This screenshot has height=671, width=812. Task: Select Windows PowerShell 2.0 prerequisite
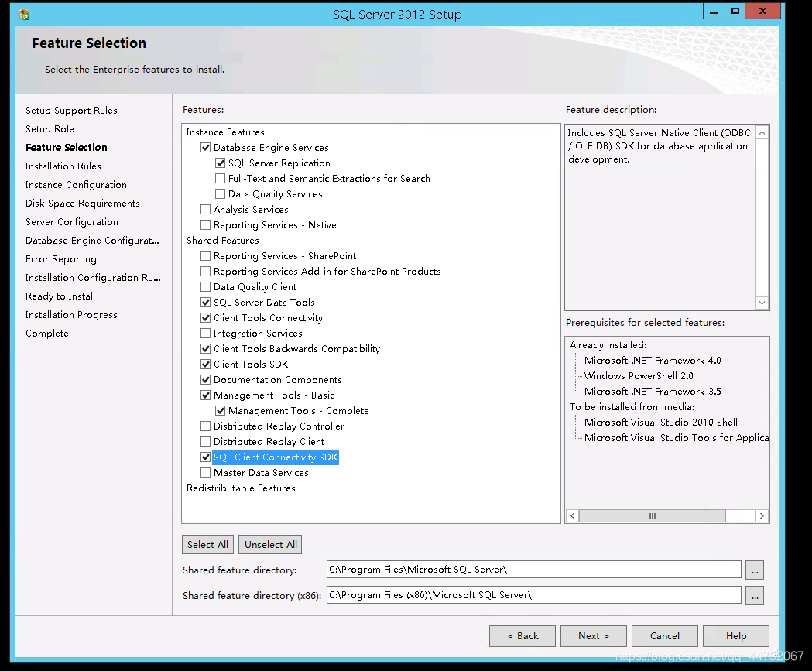point(639,376)
